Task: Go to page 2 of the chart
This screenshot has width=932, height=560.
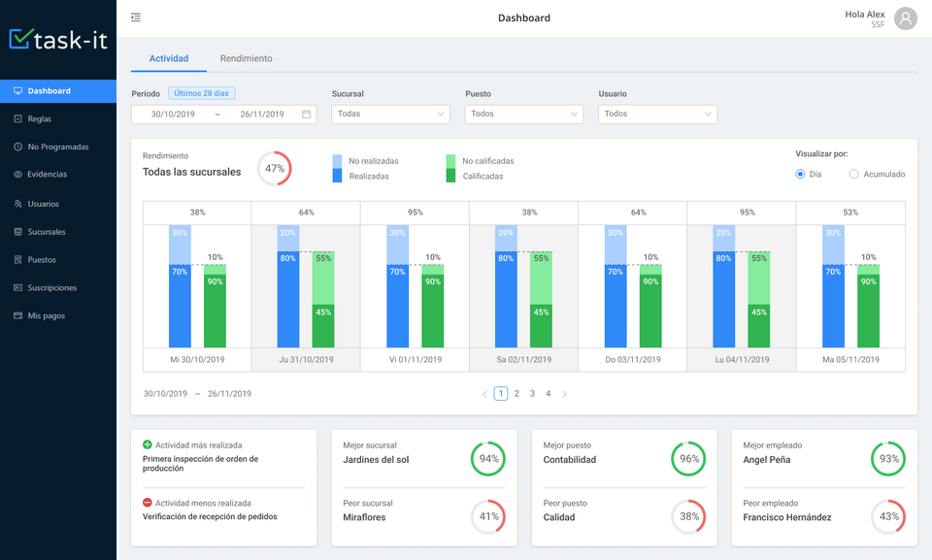Action: [x=516, y=393]
